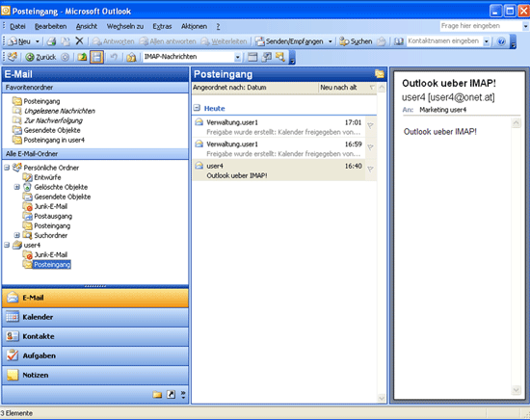Open the address book icon
This screenshot has height=420, width=530.
coord(399,41)
